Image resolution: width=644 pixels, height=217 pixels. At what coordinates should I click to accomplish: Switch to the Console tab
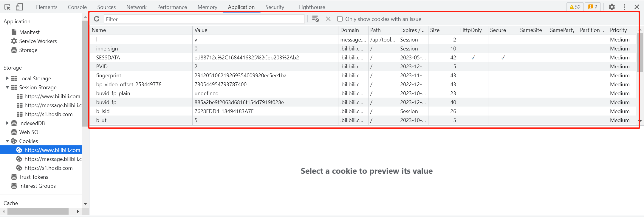click(x=77, y=7)
